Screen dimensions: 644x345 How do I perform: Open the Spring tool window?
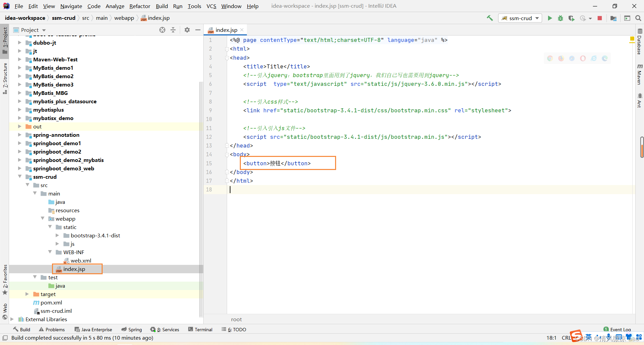click(131, 330)
